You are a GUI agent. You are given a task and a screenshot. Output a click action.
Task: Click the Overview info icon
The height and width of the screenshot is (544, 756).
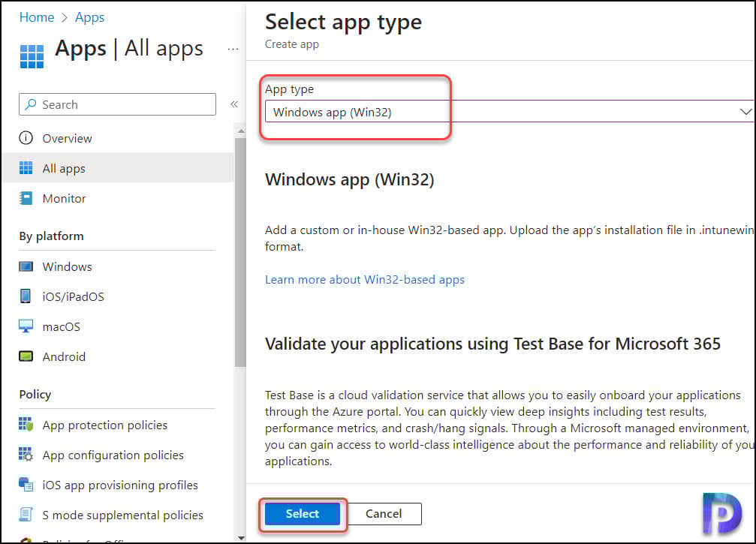click(26, 138)
